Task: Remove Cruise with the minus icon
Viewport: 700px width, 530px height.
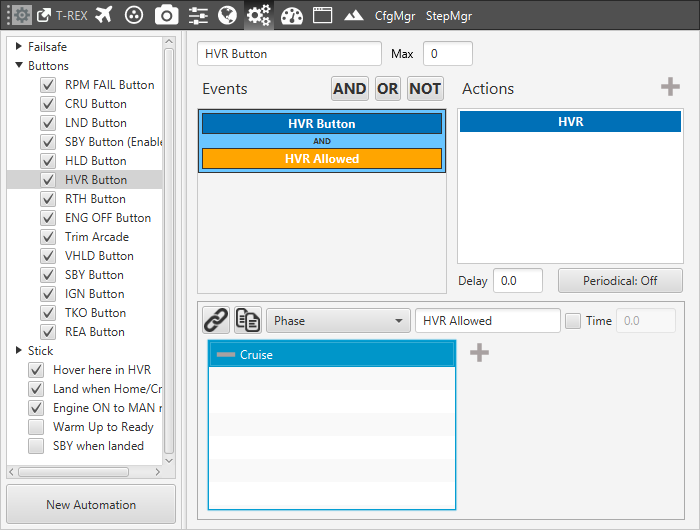Action: pyautogui.click(x=225, y=355)
